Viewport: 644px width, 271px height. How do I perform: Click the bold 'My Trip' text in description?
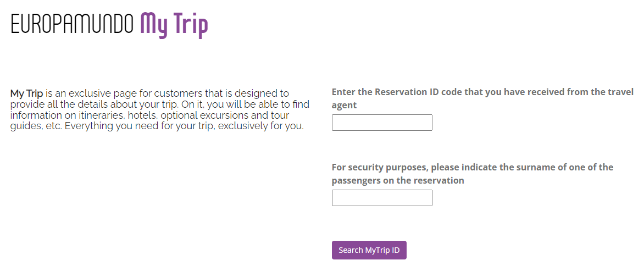pyautogui.click(x=26, y=93)
